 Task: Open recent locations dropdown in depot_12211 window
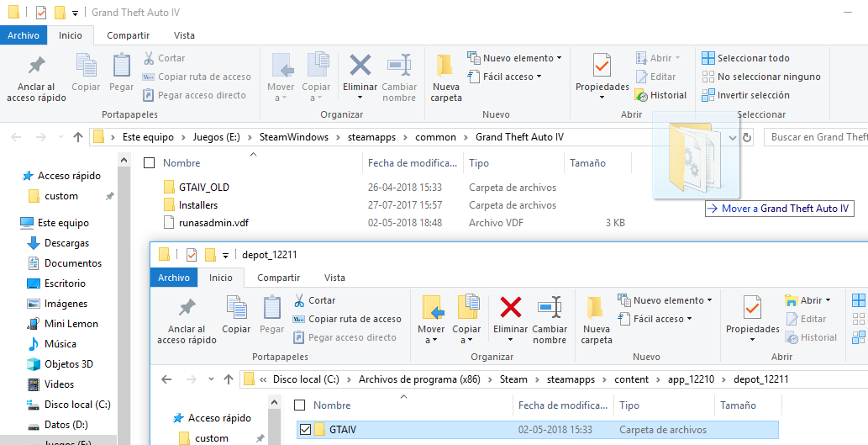click(x=211, y=379)
